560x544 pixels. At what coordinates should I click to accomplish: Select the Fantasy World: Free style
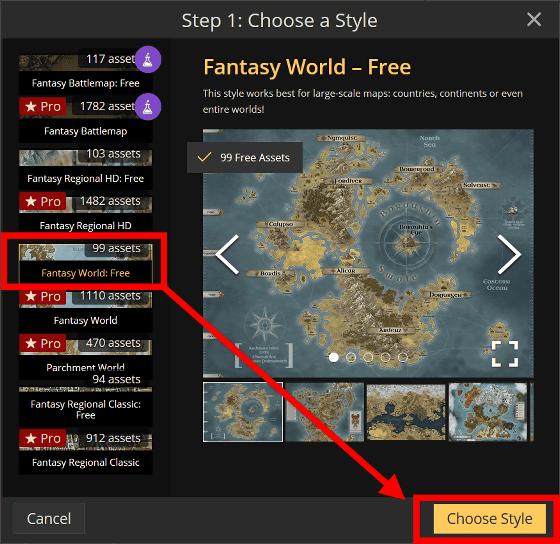click(x=85, y=263)
